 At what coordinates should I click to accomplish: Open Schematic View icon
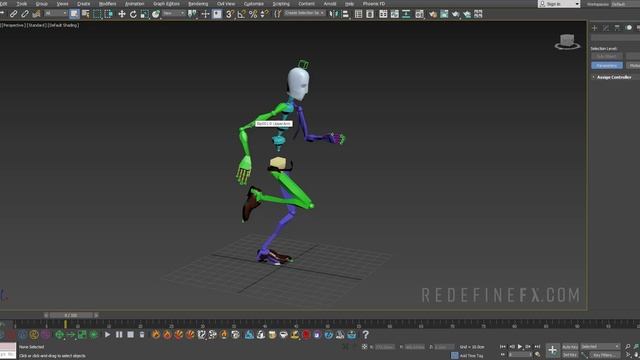pyautogui.click(x=406, y=14)
